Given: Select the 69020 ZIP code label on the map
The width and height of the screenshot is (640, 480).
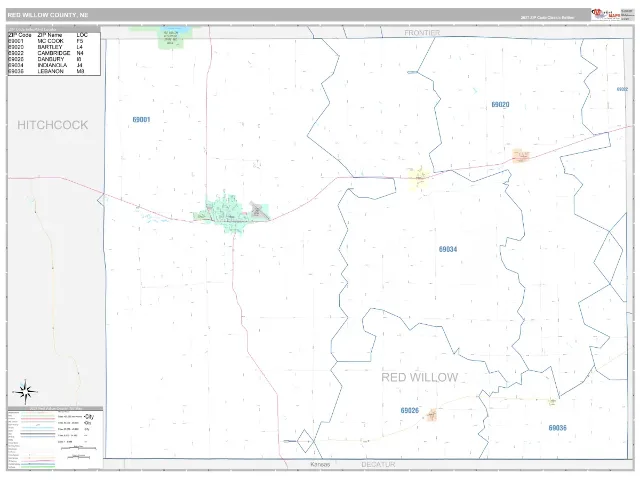Looking at the screenshot, I should point(500,104).
